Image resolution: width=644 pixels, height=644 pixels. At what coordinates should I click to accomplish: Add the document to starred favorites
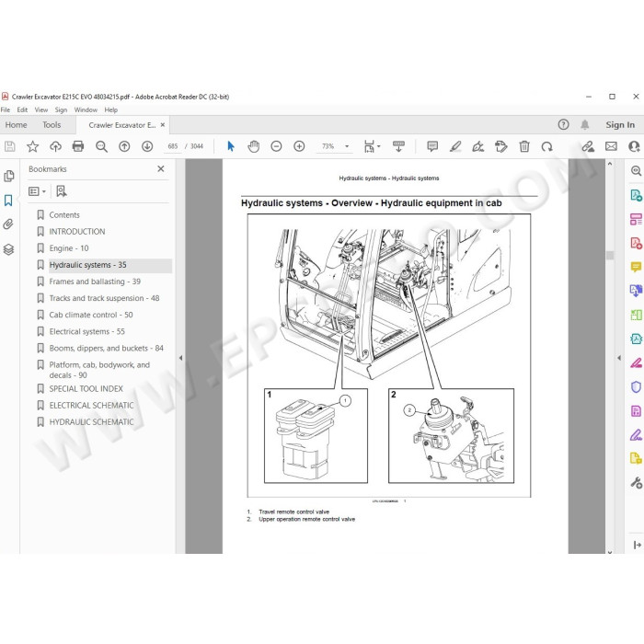(x=32, y=146)
